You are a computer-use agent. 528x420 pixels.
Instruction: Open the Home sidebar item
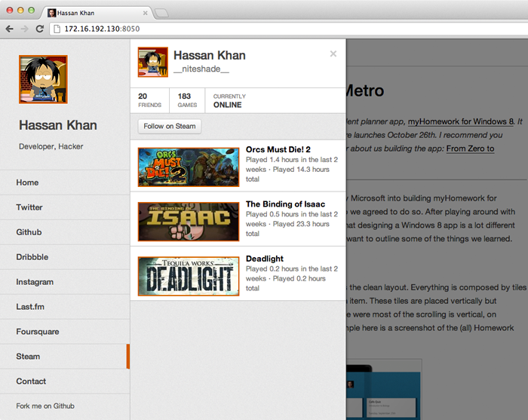pyautogui.click(x=65, y=182)
